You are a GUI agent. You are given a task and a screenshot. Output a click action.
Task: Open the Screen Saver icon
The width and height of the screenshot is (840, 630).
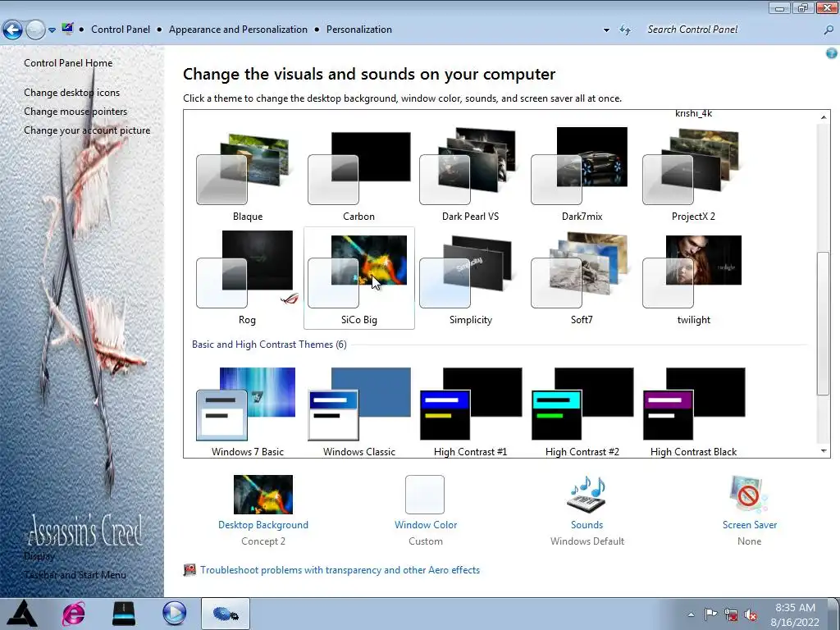pyautogui.click(x=749, y=495)
